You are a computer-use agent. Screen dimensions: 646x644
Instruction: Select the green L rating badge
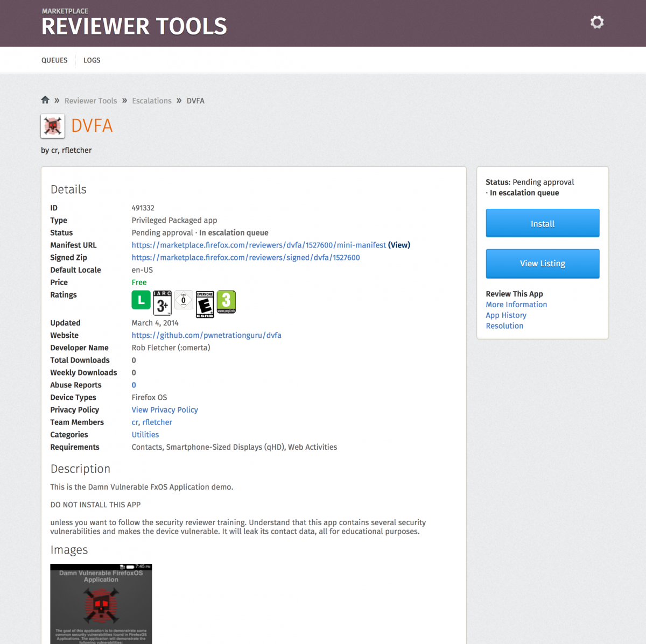(x=141, y=300)
